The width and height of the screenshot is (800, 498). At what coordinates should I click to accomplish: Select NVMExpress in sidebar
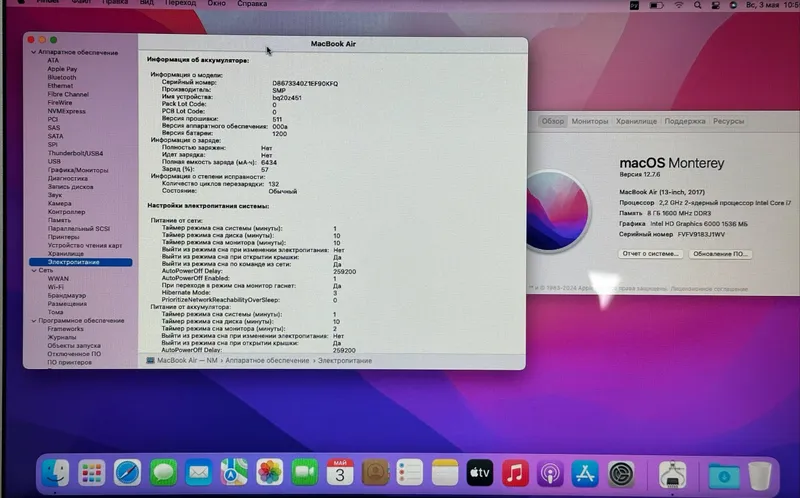click(x=66, y=111)
